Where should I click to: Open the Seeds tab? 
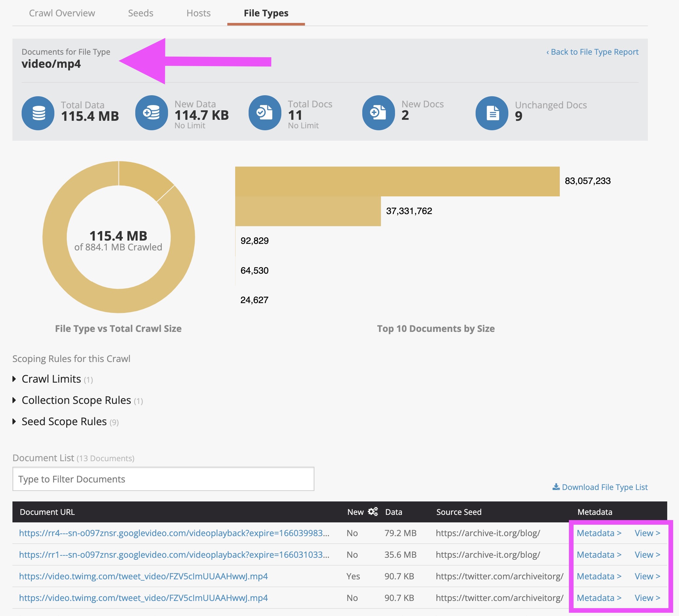click(141, 13)
